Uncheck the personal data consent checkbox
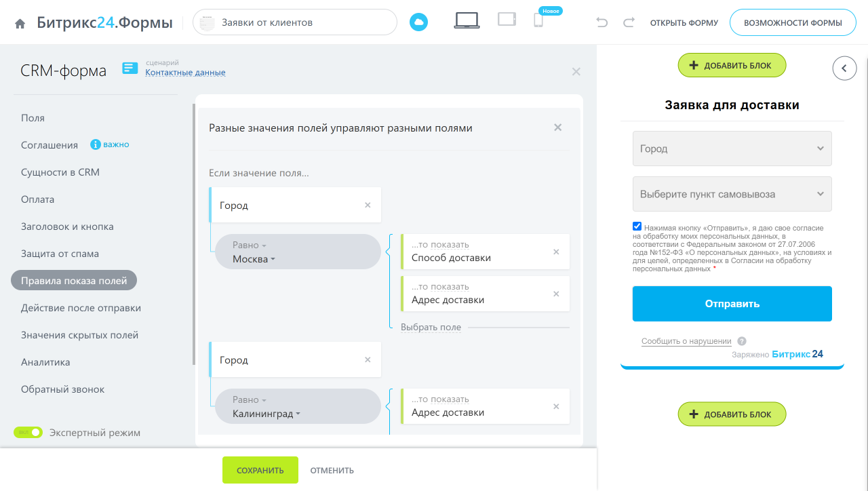This screenshot has width=868, height=491. pyautogui.click(x=637, y=227)
